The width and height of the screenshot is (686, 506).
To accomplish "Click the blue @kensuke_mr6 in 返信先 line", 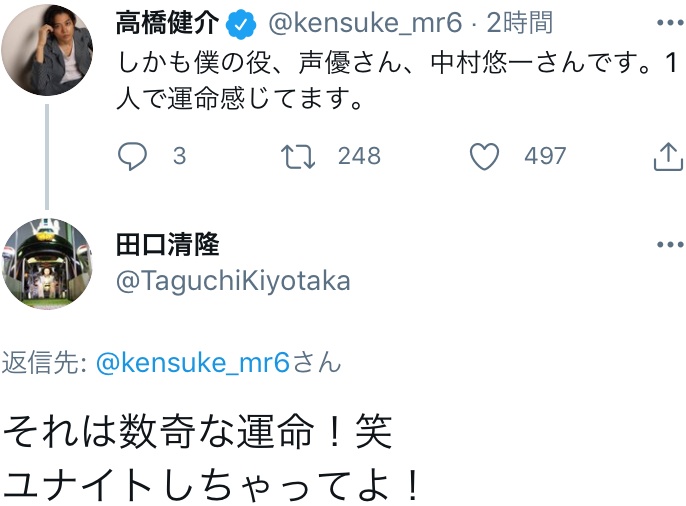I will coord(193,363).
